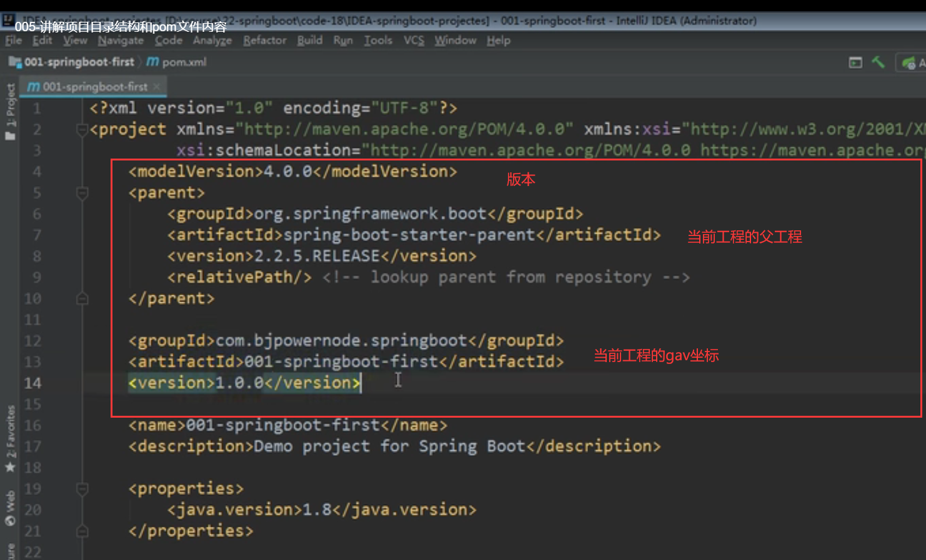Click the window layout icon near the hammer
The image size is (926, 560).
(x=855, y=62)
